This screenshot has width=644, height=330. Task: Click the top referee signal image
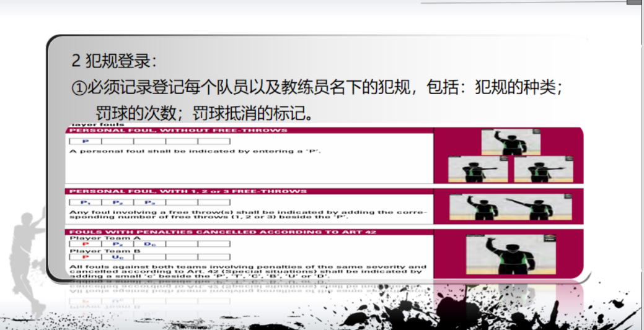coord(509,142)
